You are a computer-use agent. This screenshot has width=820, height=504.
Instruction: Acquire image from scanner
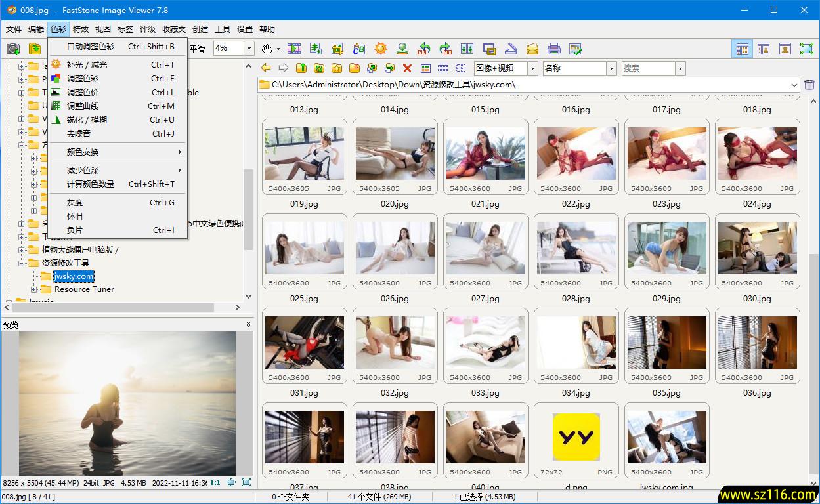click(511, 48)
